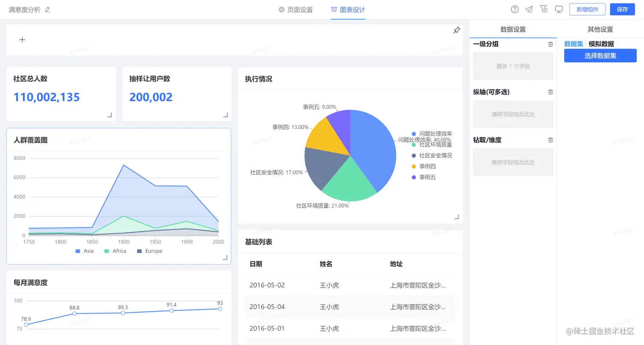
Task: Click the monitor preview icon
Action: [559, 9]
